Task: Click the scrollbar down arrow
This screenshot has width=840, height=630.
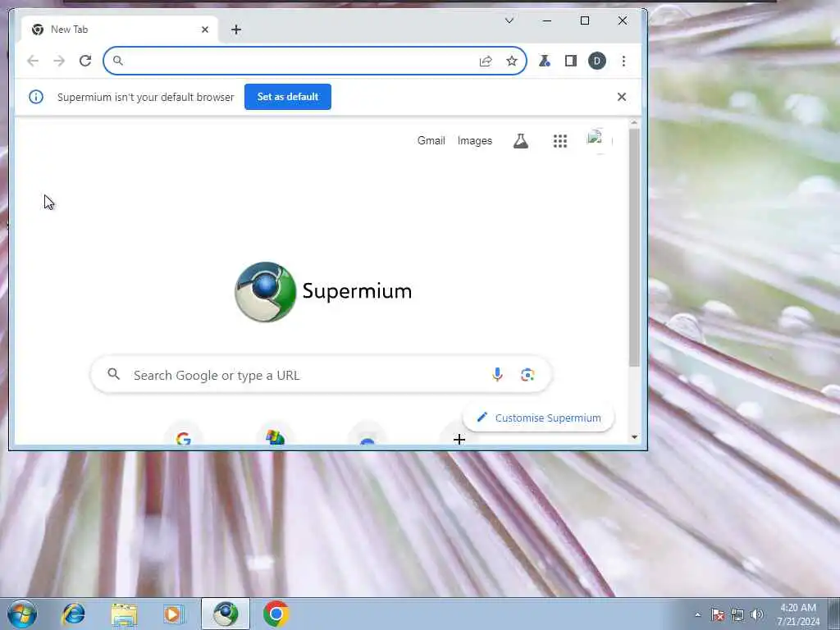Action: tap(634, 437)
